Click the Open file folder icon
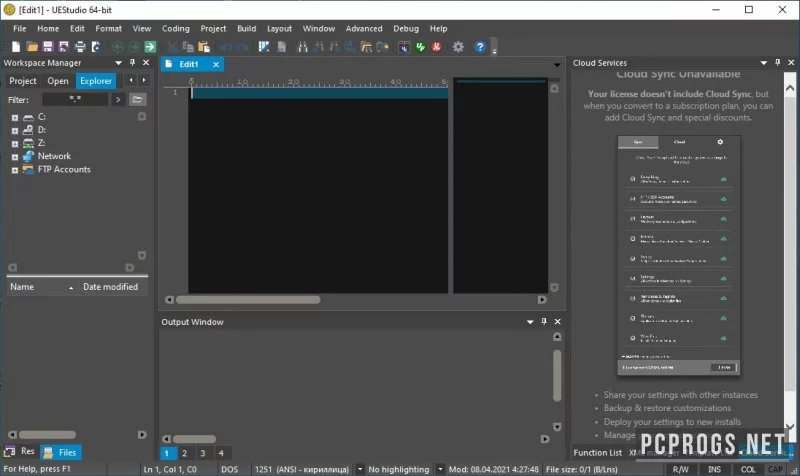 click(x=32, y=47)
